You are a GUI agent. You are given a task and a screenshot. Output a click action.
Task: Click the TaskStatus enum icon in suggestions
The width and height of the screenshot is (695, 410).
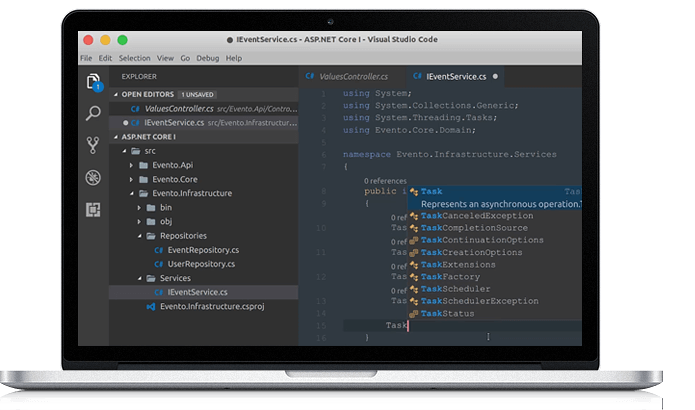coord(414,314)
